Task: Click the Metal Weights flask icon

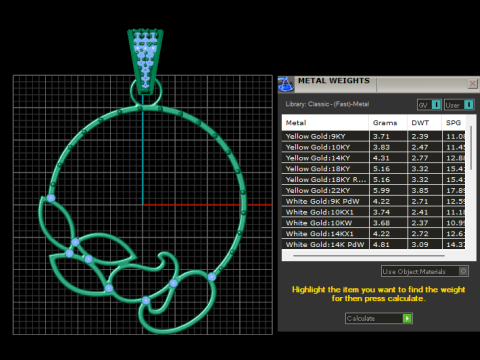Action: point(286,84)
